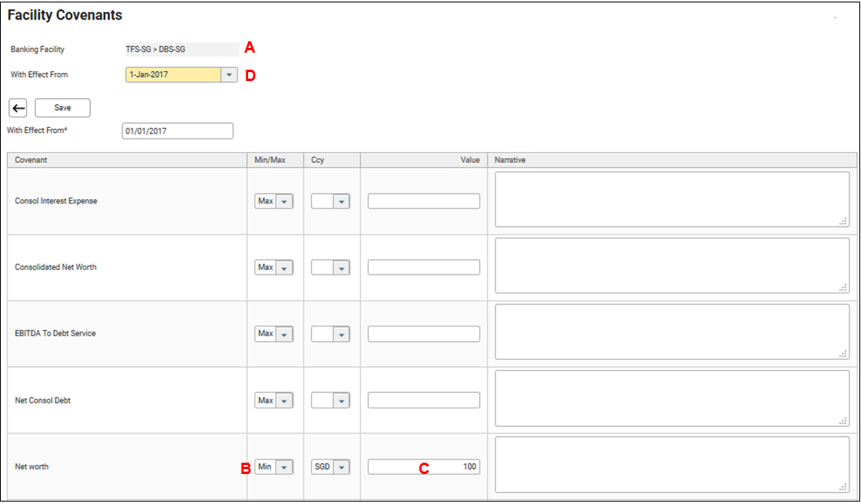Viewport: 861px width, 504px height.
Task: Open currency dropdown for Consol Interest Expense
Action: coord(331,201)
